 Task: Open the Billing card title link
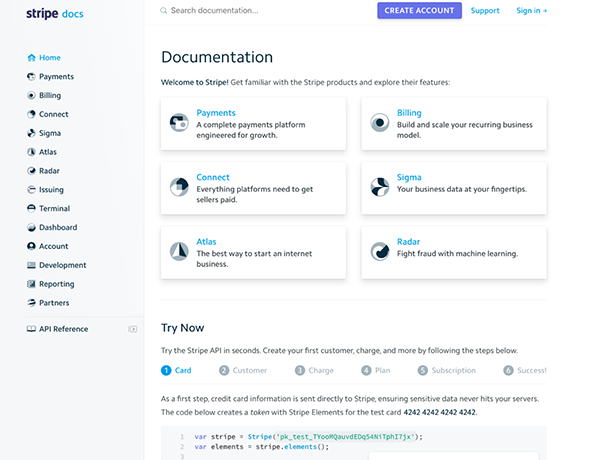click(x=409, y=113)
